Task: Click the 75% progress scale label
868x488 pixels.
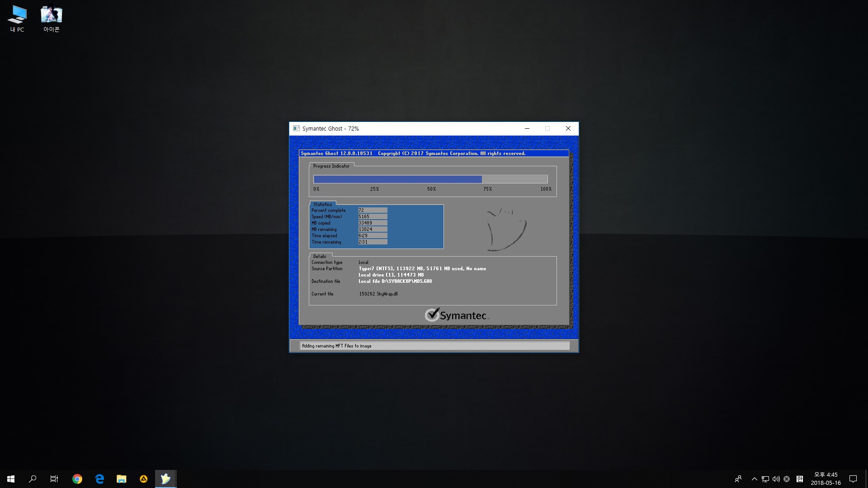Action: point(487,189)
